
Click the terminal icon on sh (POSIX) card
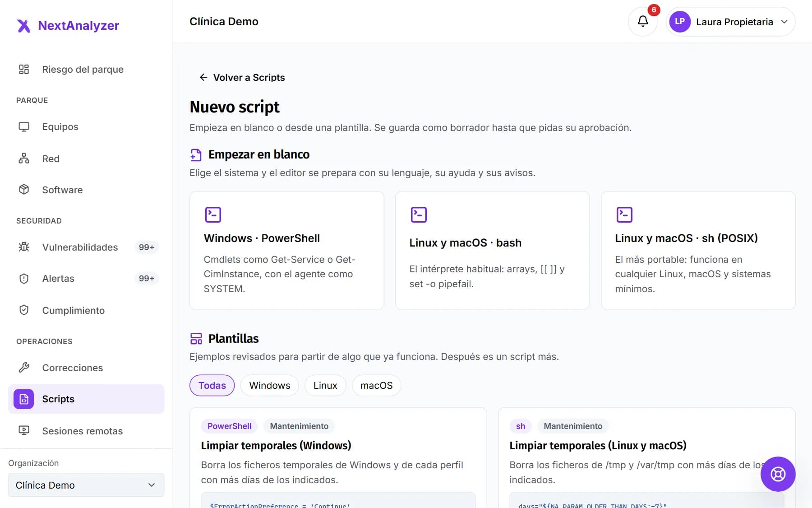(x=624, y=214)
